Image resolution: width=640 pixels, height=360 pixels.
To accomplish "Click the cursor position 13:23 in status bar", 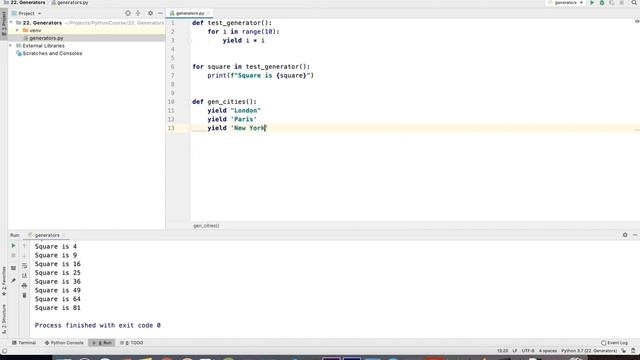I will pos(502,351).
